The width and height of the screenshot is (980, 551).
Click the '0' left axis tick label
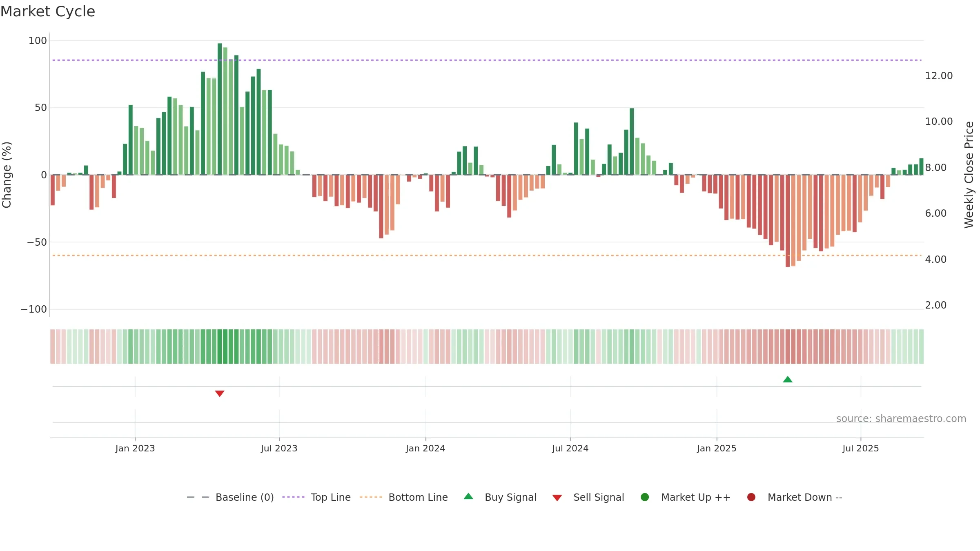click(x=44, y=175)
